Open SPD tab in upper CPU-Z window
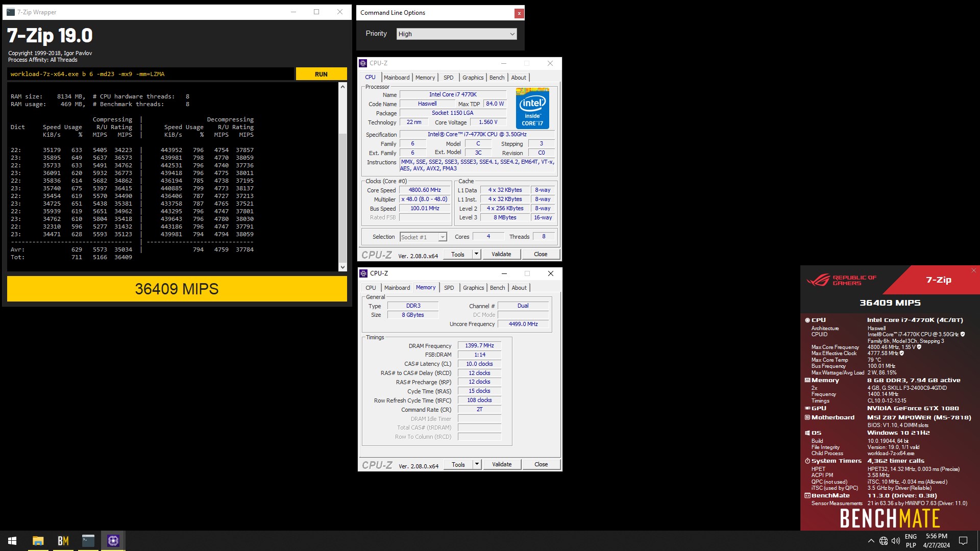980x551 pixels. tap(448, 78)
